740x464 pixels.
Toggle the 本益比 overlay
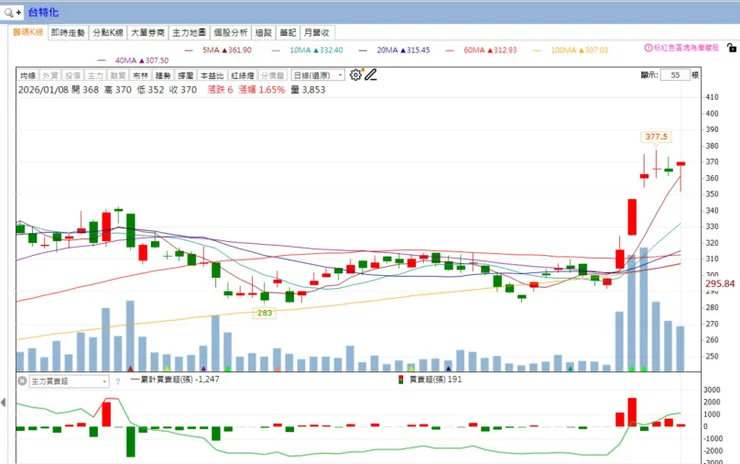(x=212, y=76)
